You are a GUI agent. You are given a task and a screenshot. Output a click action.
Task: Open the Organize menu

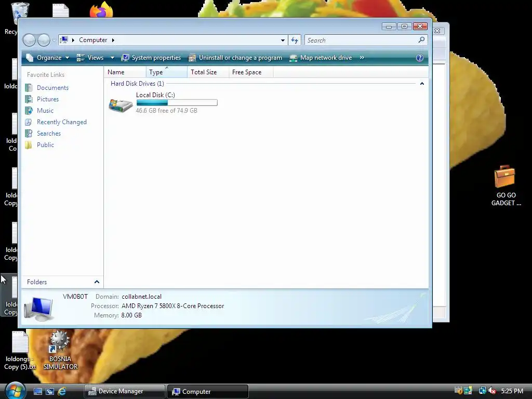click(x=47, y=58)
